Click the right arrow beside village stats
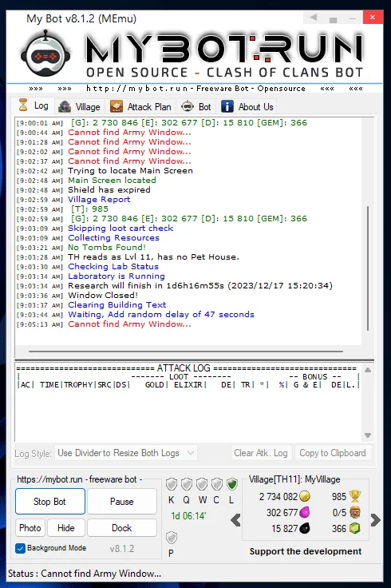391x588 pixels. click(x=376, y=520)
